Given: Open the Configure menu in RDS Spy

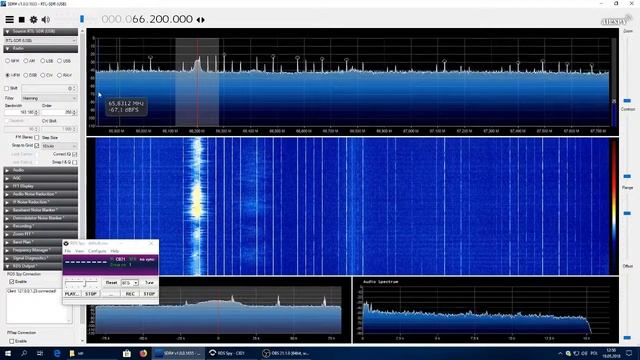Looking at the screenshot, I should tap(97, 251).
